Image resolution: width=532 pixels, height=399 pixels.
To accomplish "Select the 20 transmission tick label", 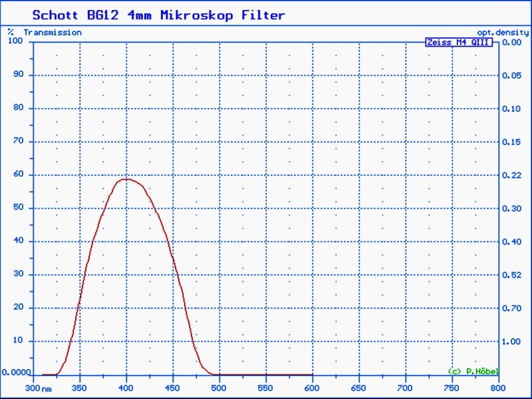I will (18, 307).
